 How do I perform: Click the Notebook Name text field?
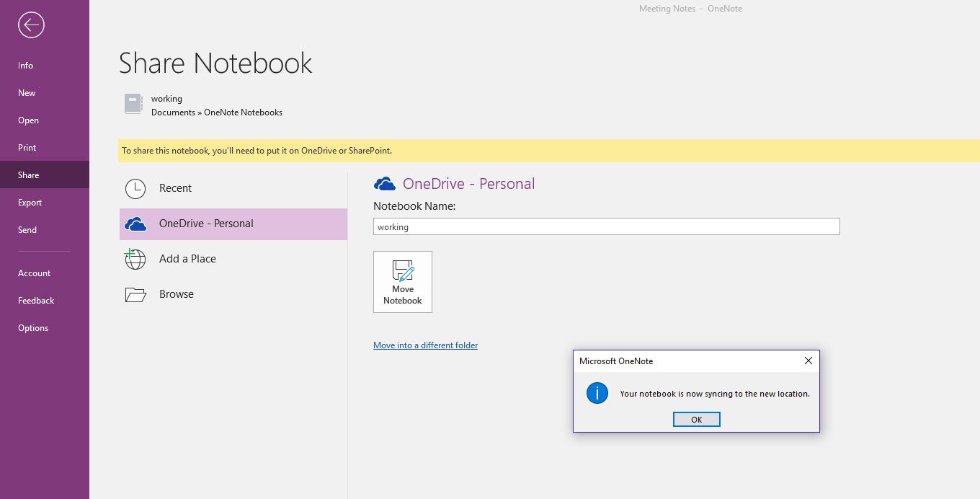(x=606, y=226)
